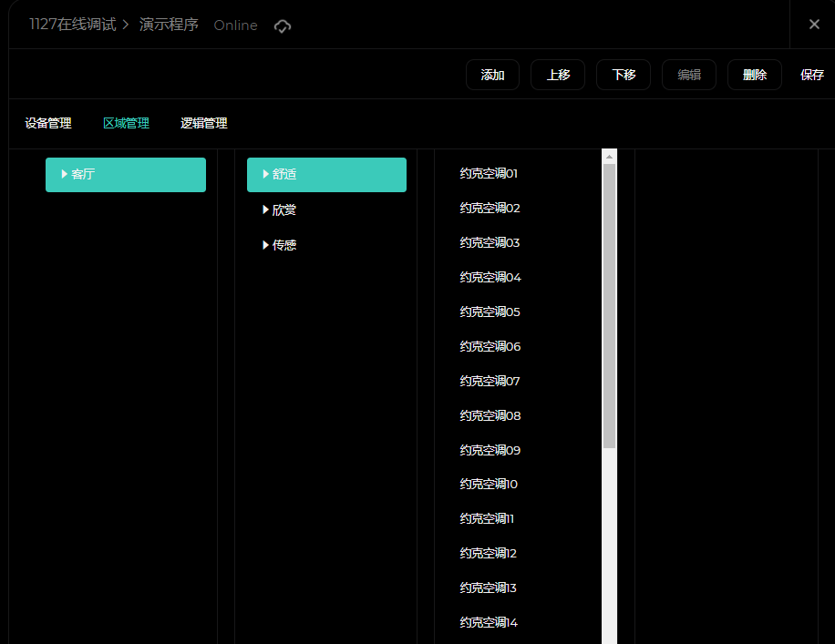This screenshot has width=835, height=644.
Task: Collapse the 客厅 tree node arrow
Action: pos(65,174)
